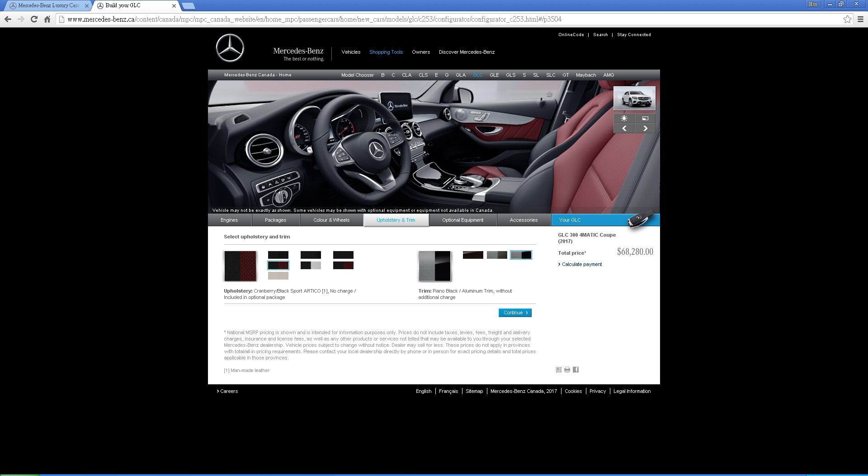Open the exterior view car thumbnail
The image size is (868, 476).
click(634, 98)
